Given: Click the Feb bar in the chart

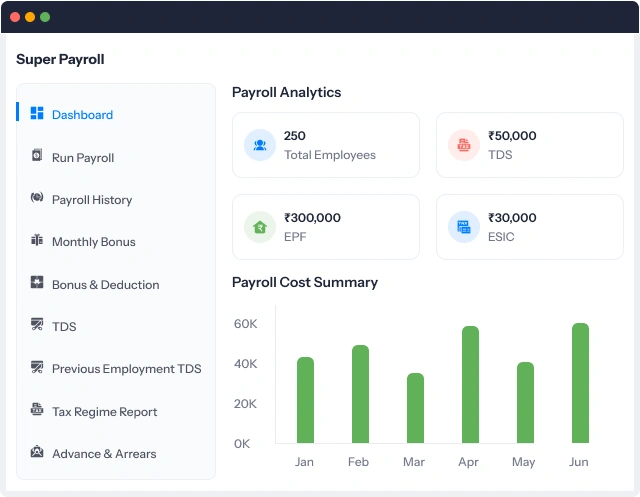Looking at the screenshot, I should tap(360, 394).
